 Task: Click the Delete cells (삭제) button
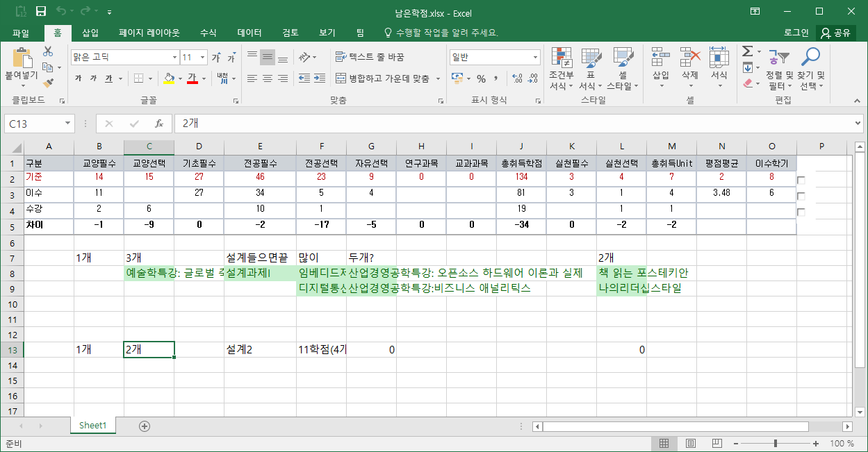689,69
